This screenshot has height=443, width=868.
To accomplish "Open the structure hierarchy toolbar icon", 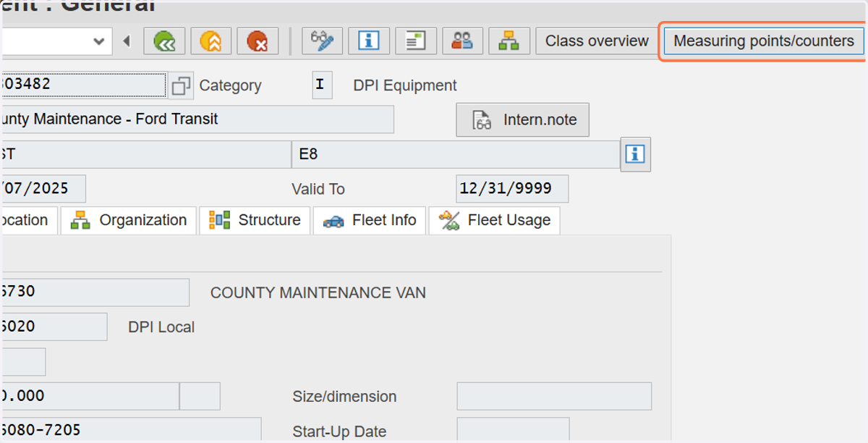I will click(x=509, y=41).
